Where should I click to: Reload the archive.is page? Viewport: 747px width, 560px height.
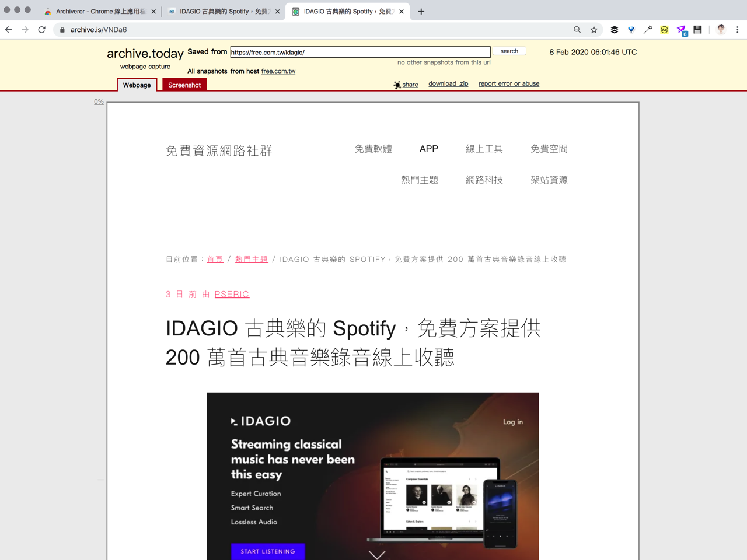pos(41,30)
